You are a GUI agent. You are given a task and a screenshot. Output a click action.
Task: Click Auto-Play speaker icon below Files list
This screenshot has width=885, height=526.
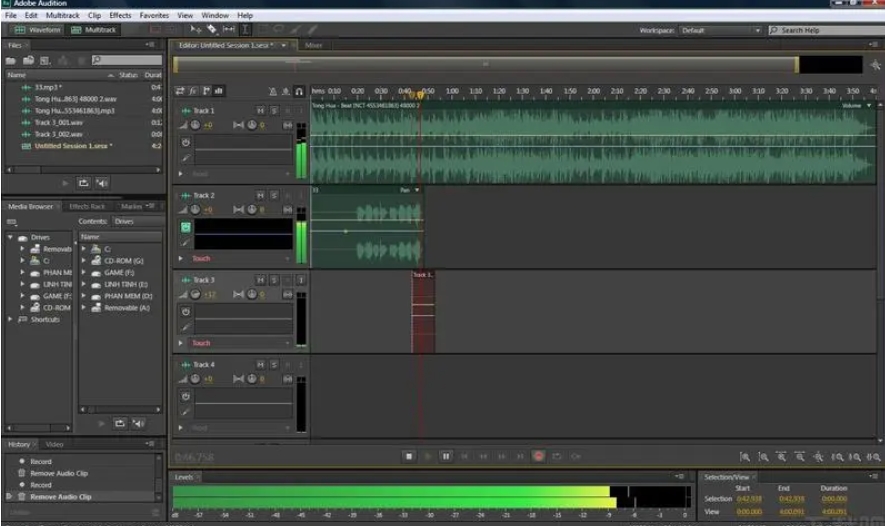[x=102, y=183]
